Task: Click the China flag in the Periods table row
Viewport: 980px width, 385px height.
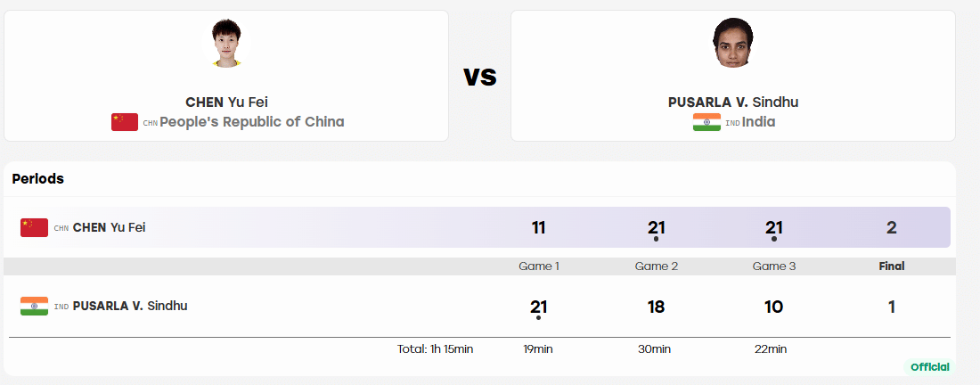Action: [35, 227]
